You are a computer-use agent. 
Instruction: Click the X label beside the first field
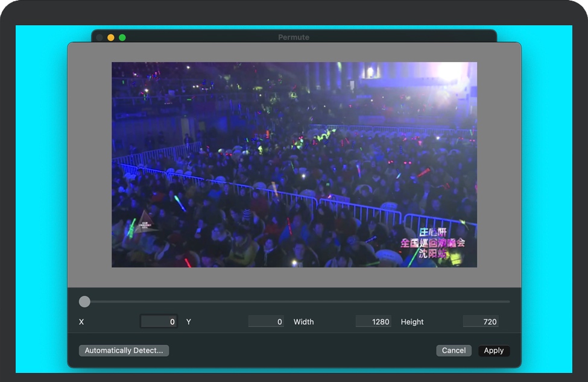(x=81, y=322)
